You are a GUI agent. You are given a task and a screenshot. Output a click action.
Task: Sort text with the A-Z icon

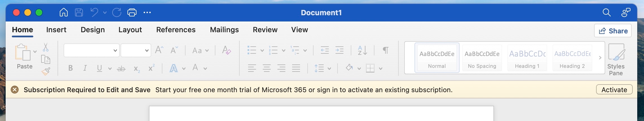(362, 50)
